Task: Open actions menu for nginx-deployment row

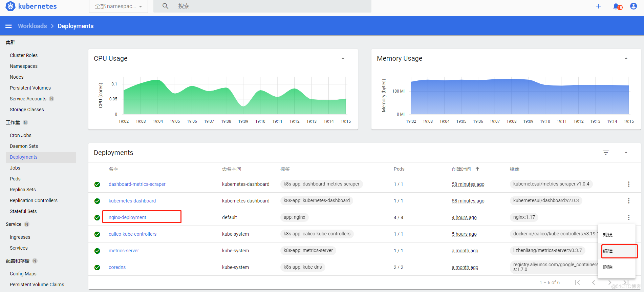Action: tap(629, 217)
